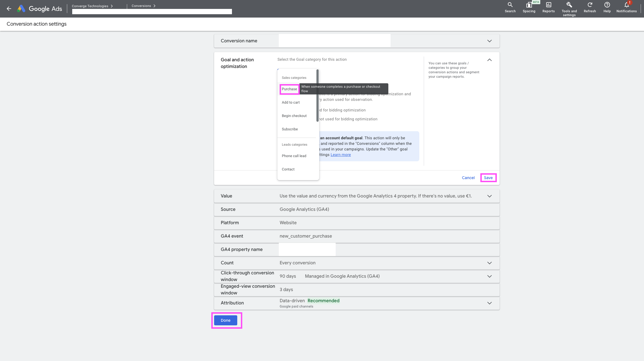Screen dimensions: 644x361
Task: Collapse Goal and action optimization section
Action: point(489,60)
